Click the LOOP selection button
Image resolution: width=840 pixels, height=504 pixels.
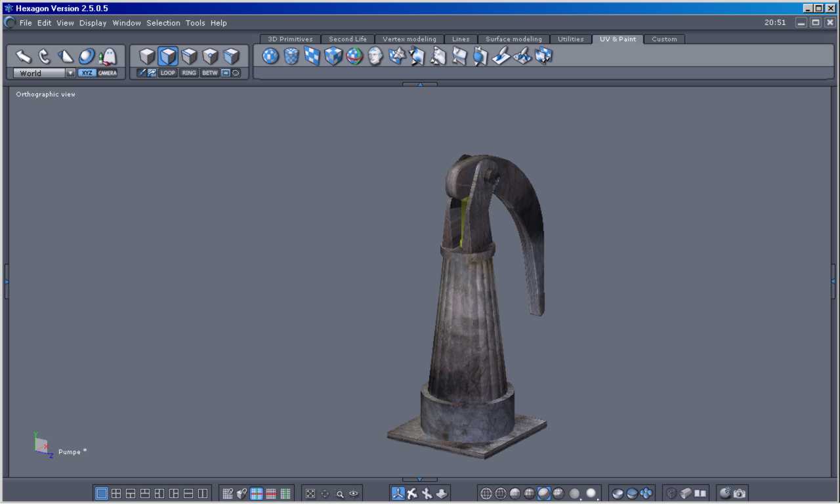[x=168, y=73]
